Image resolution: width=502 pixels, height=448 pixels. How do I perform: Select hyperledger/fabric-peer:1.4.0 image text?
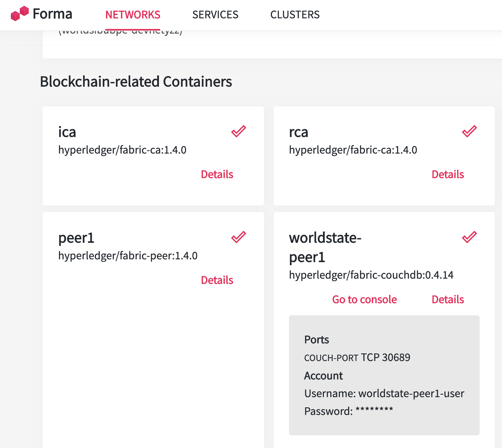[x=128, y=256]
